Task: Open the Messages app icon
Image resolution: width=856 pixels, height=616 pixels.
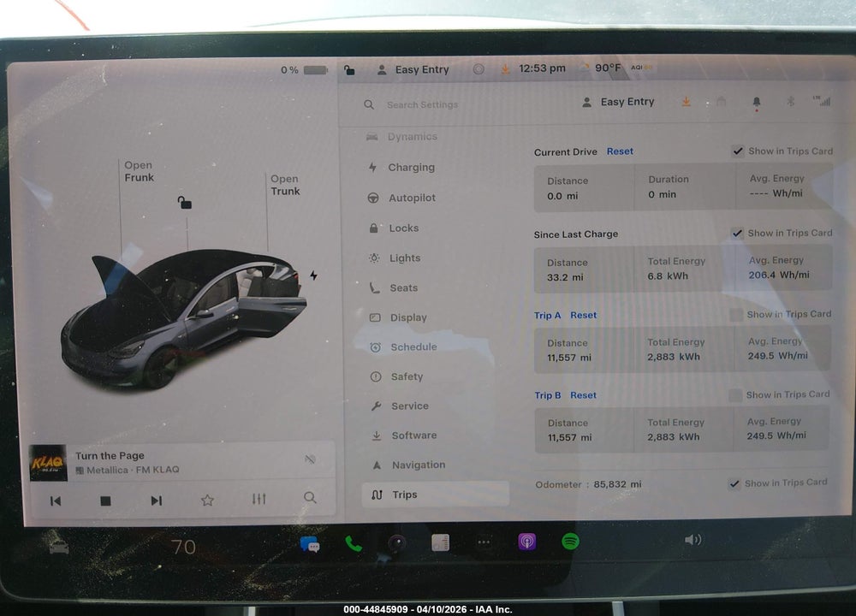Action: tap(310, 544)
